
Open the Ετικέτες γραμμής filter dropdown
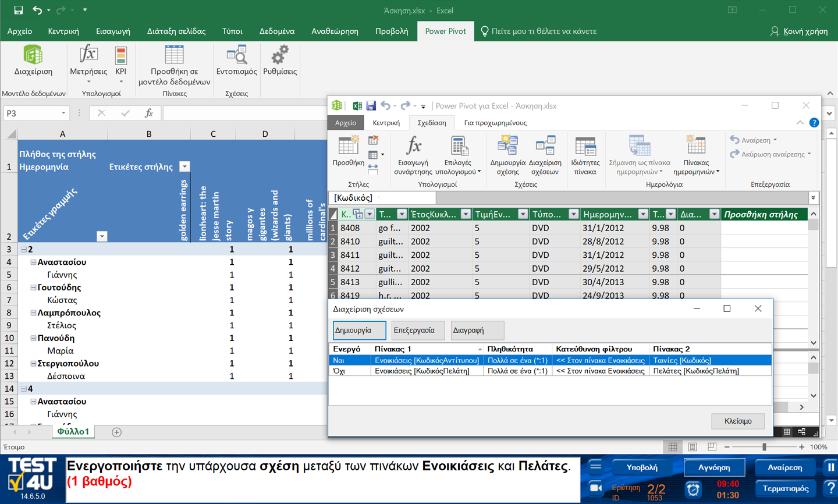point(102,236)
